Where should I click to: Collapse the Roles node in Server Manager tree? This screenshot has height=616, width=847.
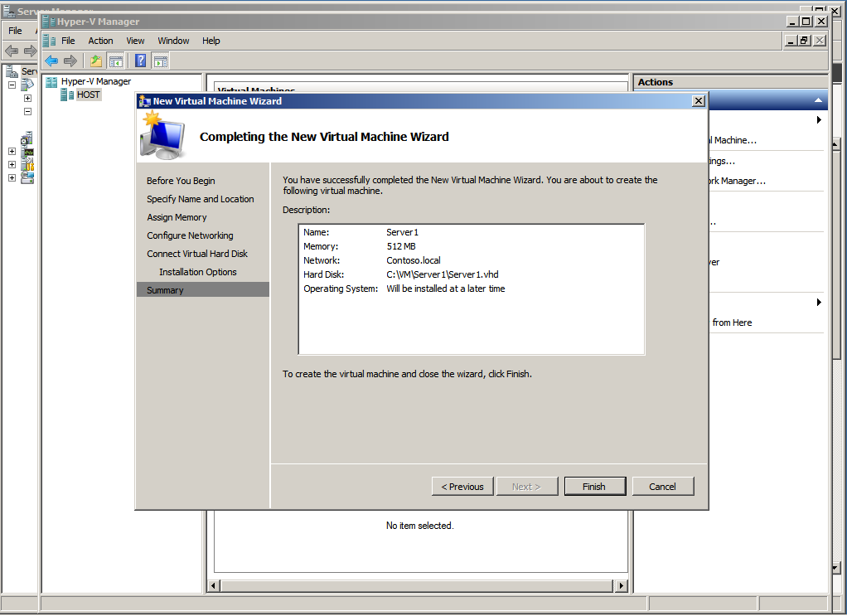click(12, 85)
